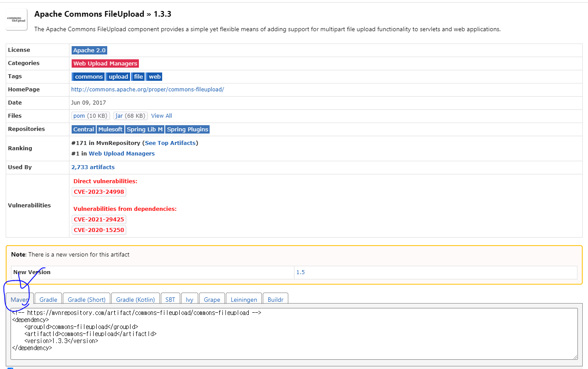Select the web tag

point(155,76)
